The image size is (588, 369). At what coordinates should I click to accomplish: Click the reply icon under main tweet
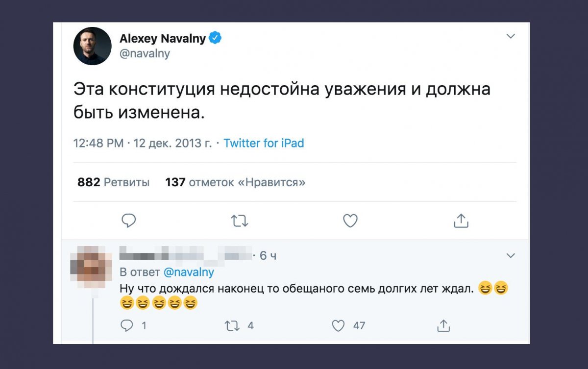coord(128,221)
